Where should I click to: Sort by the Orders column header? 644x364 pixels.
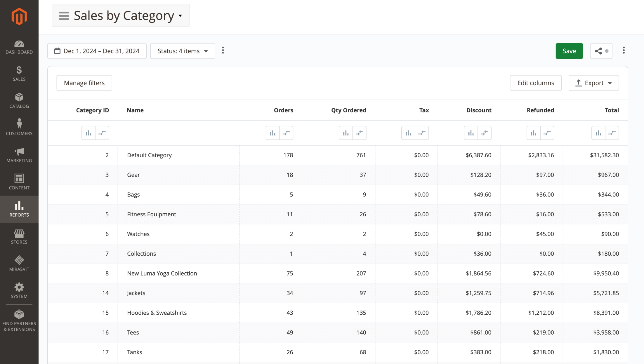283,110
